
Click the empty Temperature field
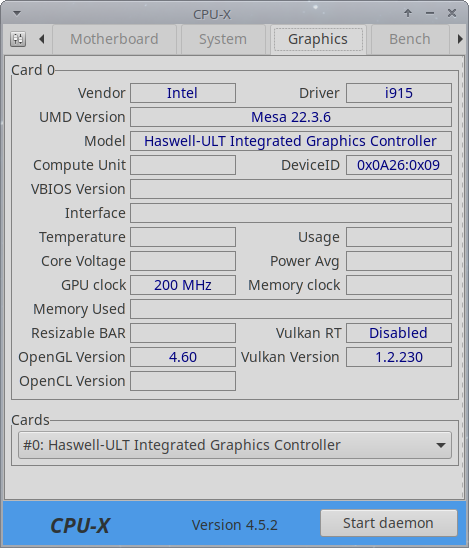point(183,237)
